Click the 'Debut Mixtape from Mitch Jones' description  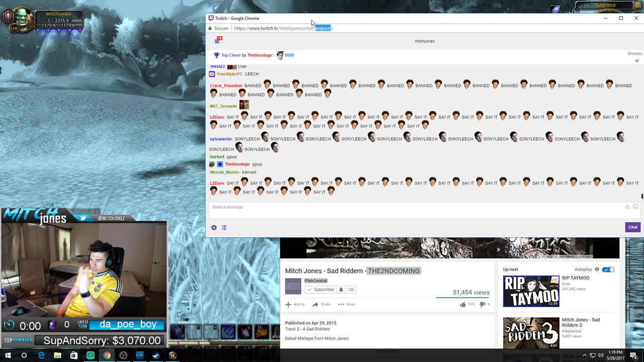(x=316, y=338)
